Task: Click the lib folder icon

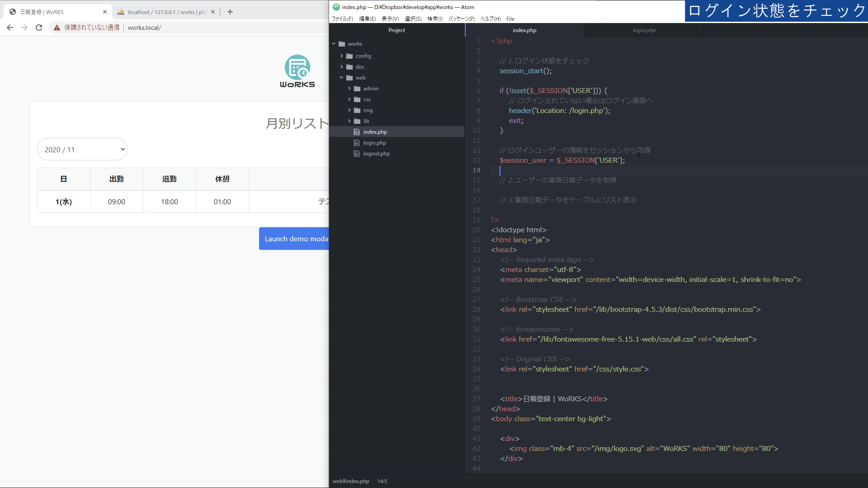Action: [357, 121]
